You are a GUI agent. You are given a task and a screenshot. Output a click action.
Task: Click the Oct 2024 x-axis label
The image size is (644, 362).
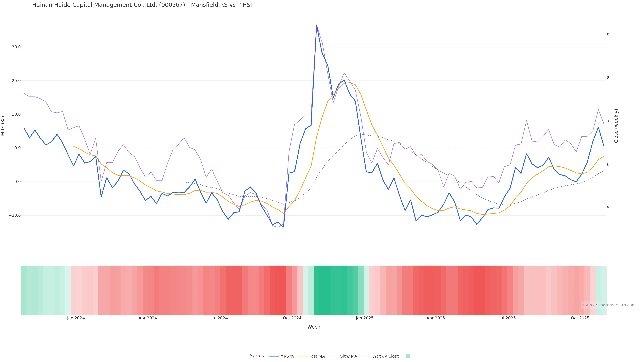click(x=292, y=318)
